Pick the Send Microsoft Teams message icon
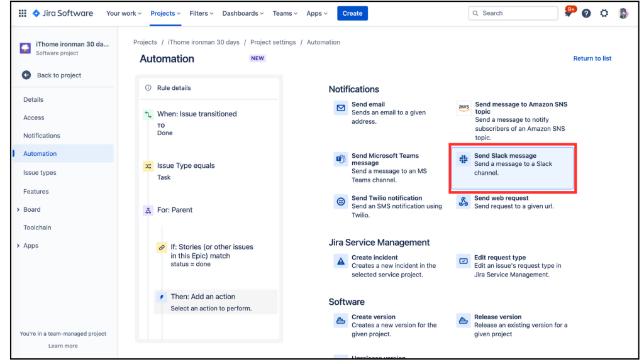The image size is (644, 362). (x=341, y=159)
